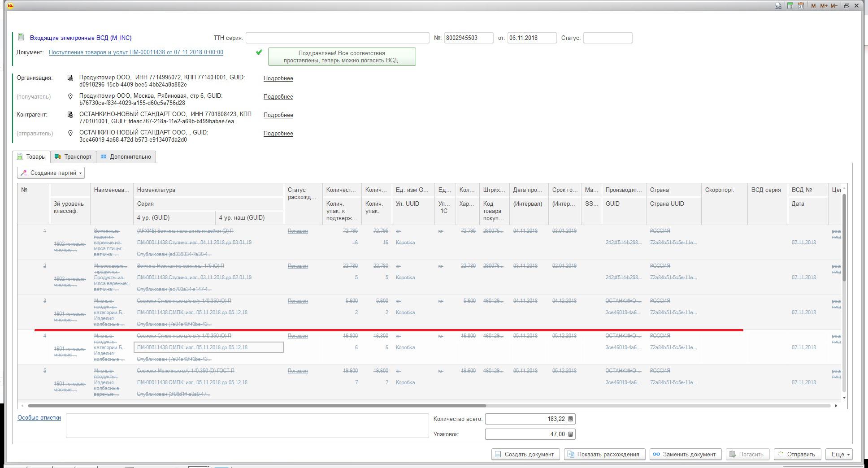Click the Упаковок field 47,00

(x=525, y=434)
